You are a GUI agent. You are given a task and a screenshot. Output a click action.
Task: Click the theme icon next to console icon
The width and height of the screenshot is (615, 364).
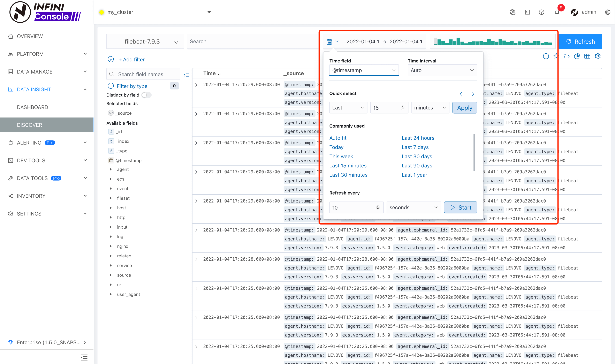512,12
